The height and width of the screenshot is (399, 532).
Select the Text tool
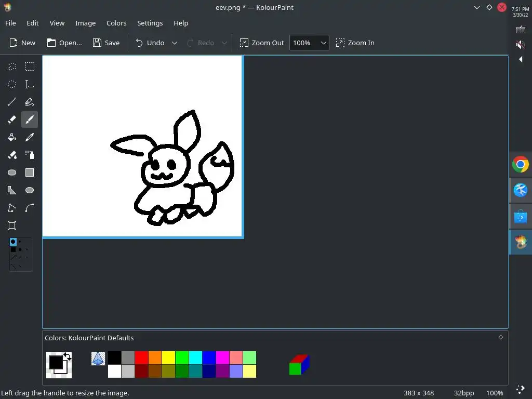(30, 84)
